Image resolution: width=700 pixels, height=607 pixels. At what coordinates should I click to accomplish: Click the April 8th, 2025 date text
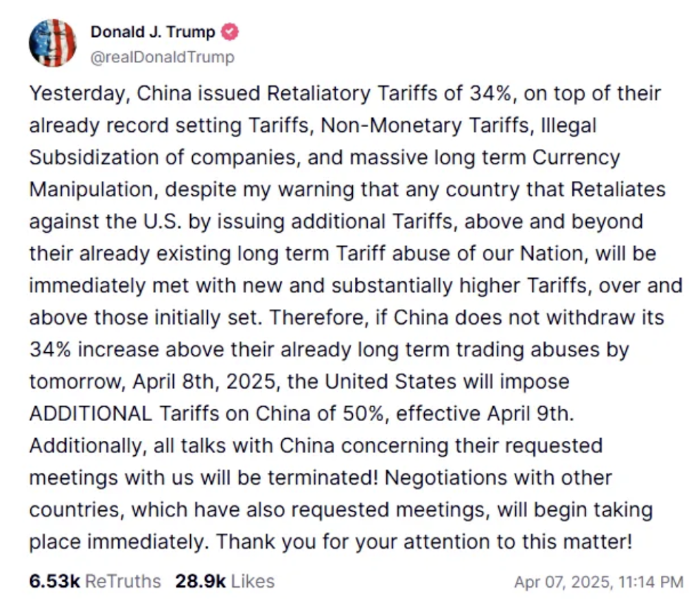[207, 382]
